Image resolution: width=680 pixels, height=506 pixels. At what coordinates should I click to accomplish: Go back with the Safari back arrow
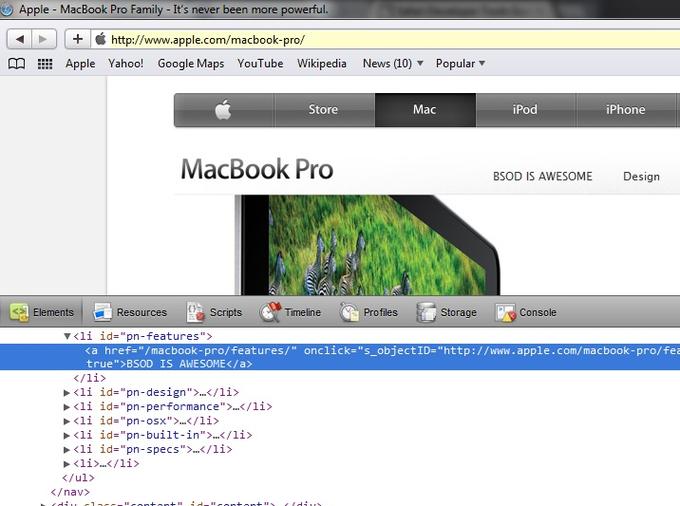19,39
